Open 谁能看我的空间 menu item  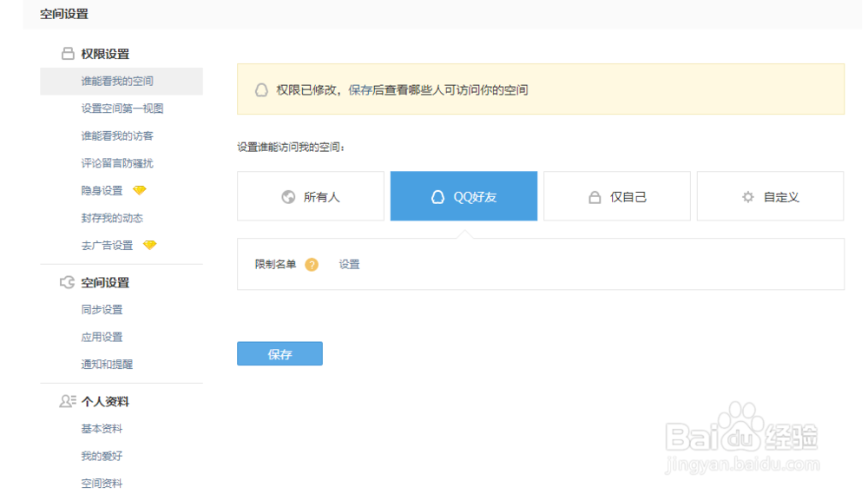click(122, 82)
